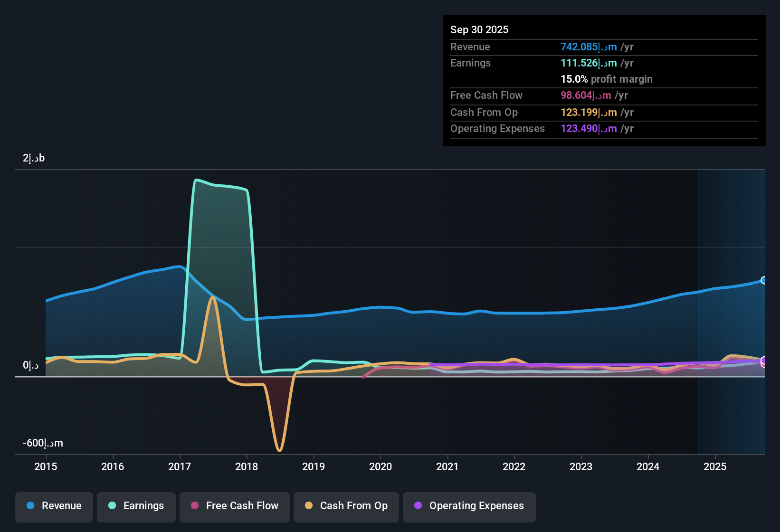The height and width of the screenshot is (532, 780).
Task: Click the cash flow trough in 2018
Action: (279, 450)
